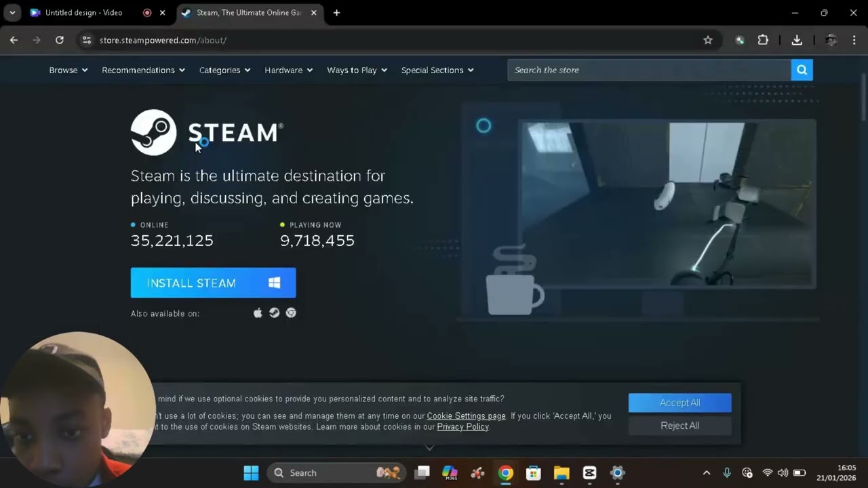This screenshot has width=868, height=488.
Task: Click the address bar URL
Action: pos(163,40)
